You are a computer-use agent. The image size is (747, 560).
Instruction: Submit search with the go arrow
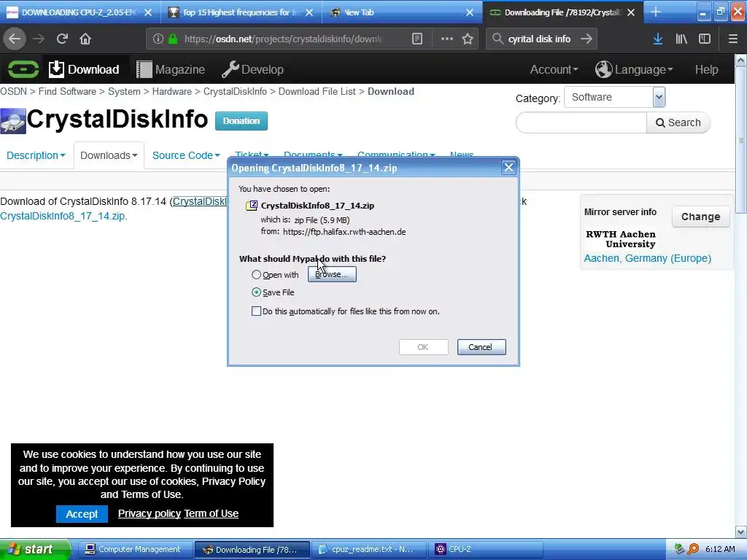coord(587,39)
